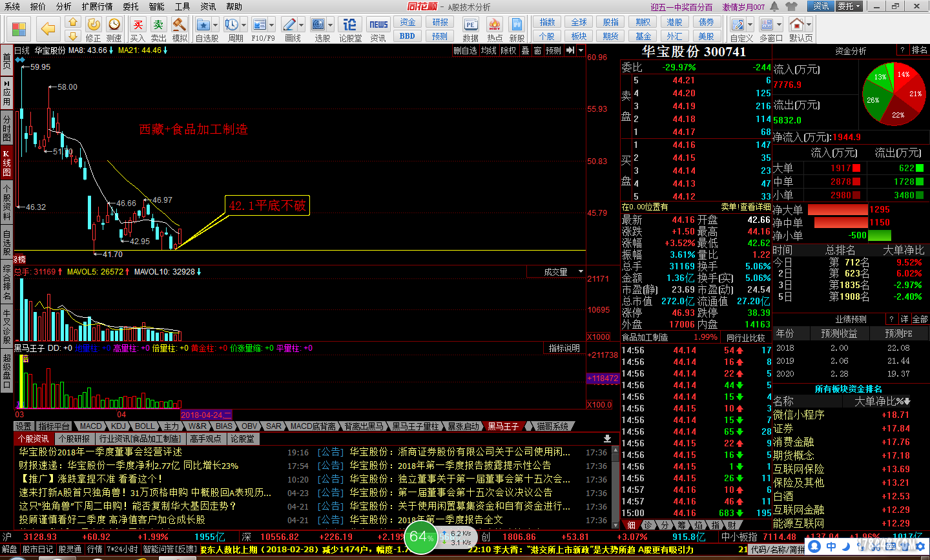Image resolution: width=930 pixels, height=560 pixels.
Task: Open F10/F9 company info icon
Action: pos(260,25)
